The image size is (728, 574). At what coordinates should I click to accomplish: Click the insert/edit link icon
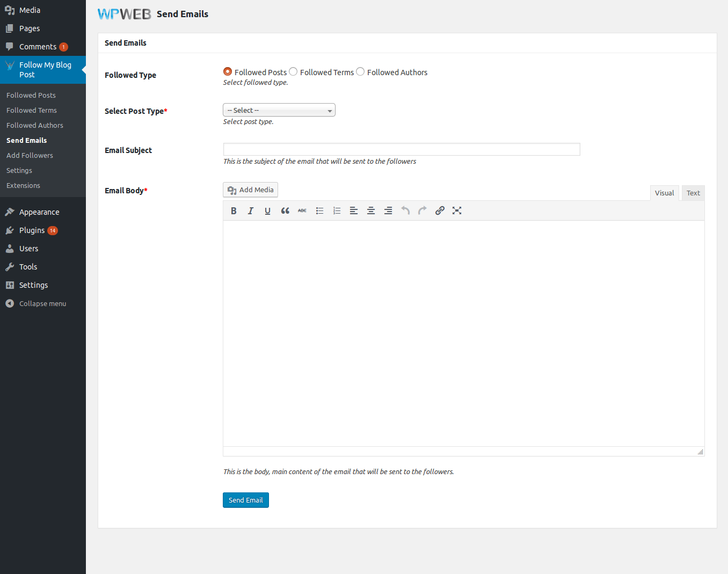440,211
